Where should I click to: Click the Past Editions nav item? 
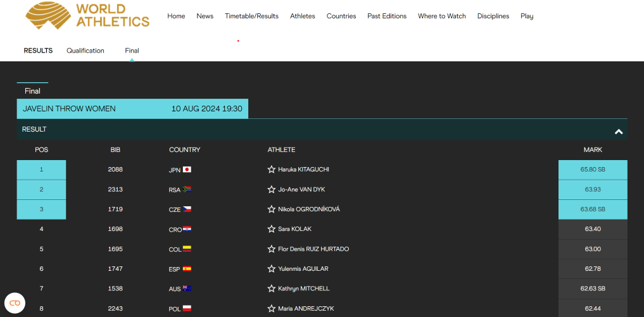coord(387,16)
